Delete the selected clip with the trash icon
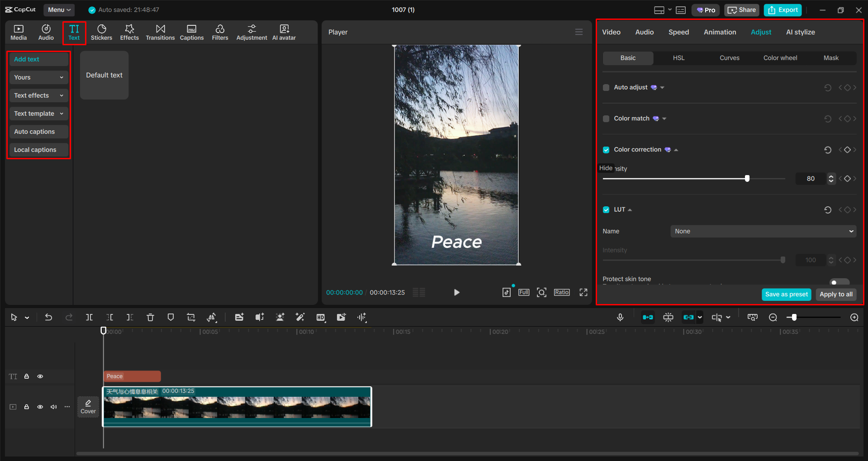The image size is (868, 461). coord(150,317)
